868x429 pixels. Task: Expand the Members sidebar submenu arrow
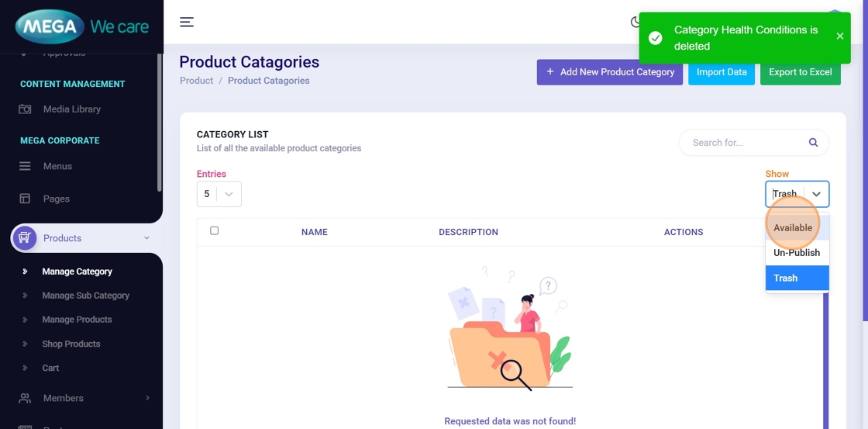147,398
